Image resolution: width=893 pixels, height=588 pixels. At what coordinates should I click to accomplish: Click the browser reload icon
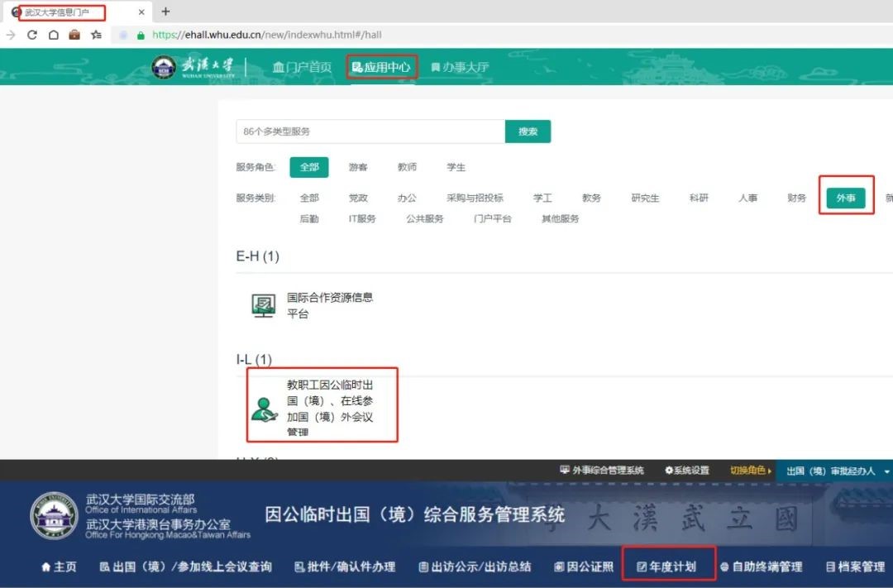[x=32, y=35]
